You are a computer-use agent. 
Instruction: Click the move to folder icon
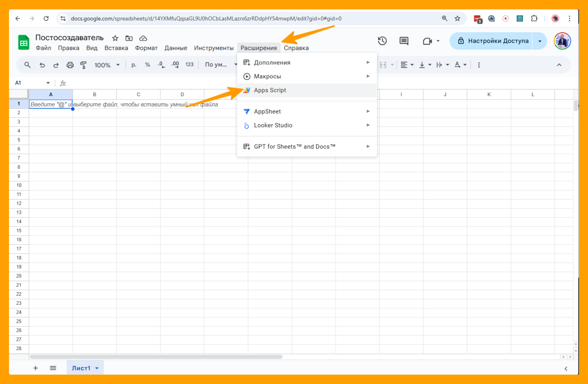click(x=129, y=38)
